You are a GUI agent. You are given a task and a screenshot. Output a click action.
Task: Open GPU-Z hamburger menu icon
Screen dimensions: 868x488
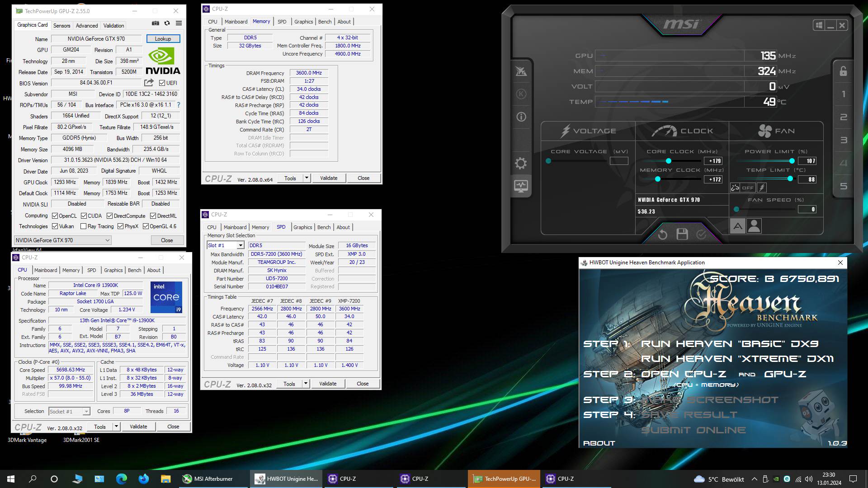coord(179,23)
